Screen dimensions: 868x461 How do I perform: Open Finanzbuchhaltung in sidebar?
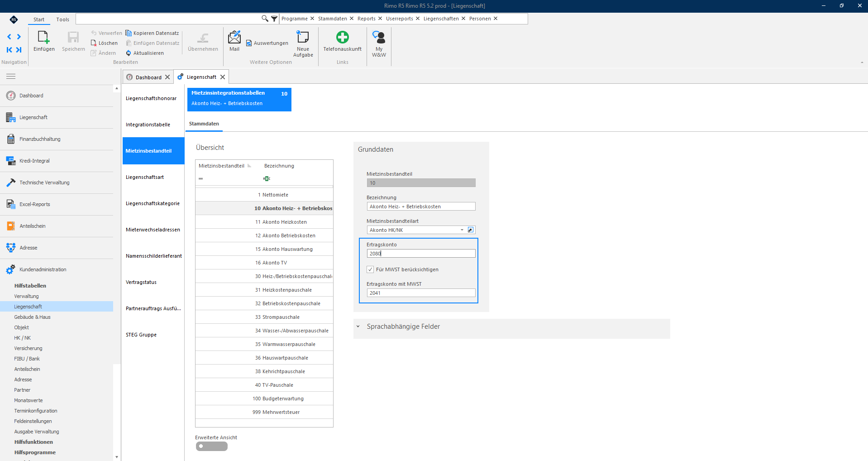(57, 139)
